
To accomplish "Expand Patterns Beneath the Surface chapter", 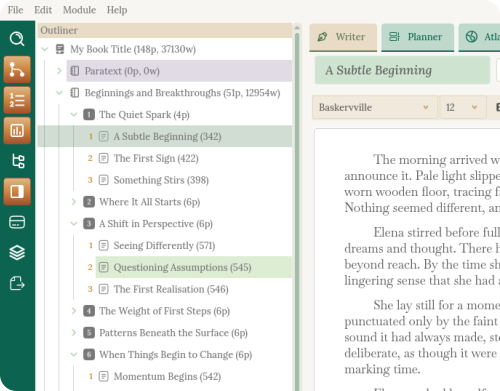I will (x=74, y=333).
